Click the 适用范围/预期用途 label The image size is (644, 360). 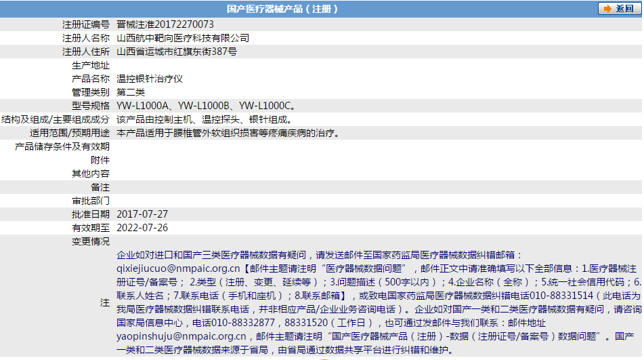tap(69, 133)
